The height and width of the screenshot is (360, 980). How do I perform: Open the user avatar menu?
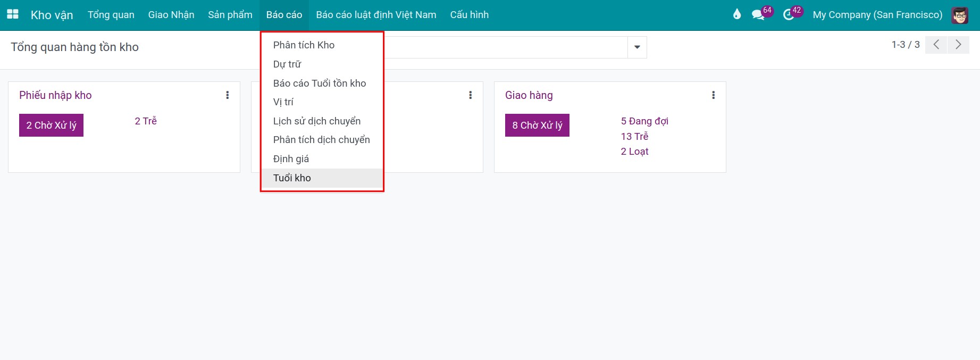pyautogui.click(x=960, y=15)
